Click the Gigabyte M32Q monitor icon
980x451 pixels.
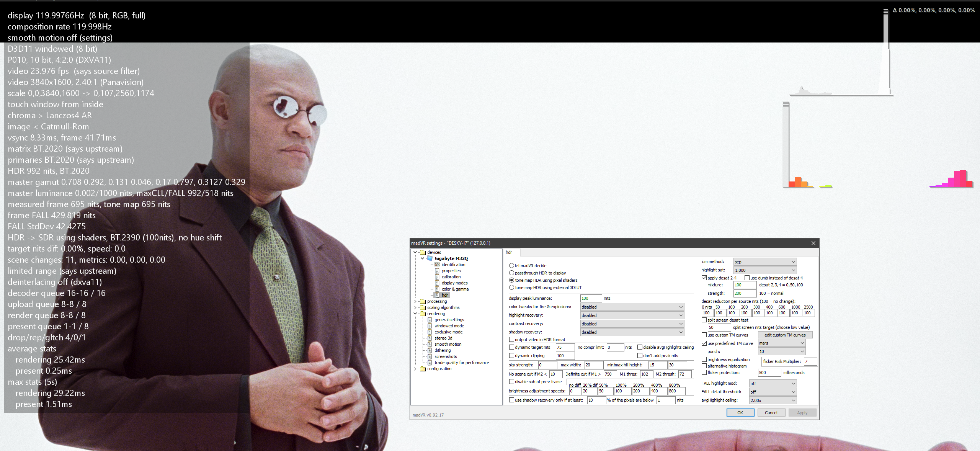[x=430, y=258]
